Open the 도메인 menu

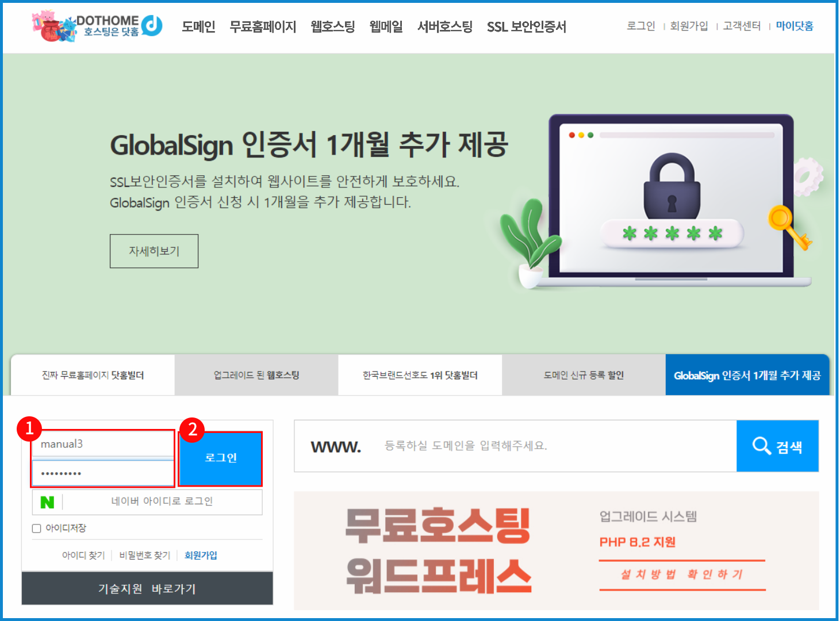pyautogui.click(x=198, y=26)
